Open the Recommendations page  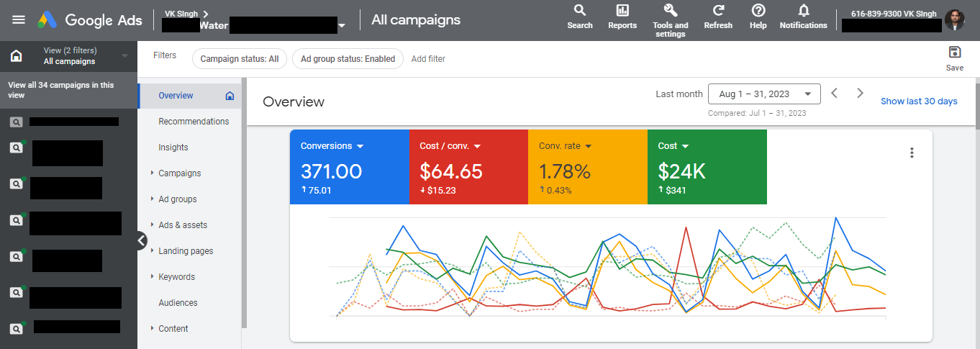pyautogui.click(x=194, y=122)
